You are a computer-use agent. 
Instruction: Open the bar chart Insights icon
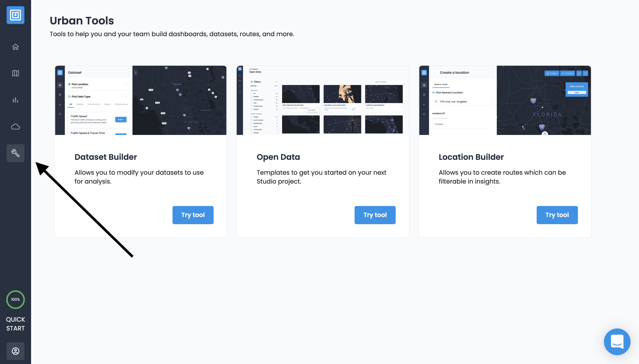tap(16, 100)
